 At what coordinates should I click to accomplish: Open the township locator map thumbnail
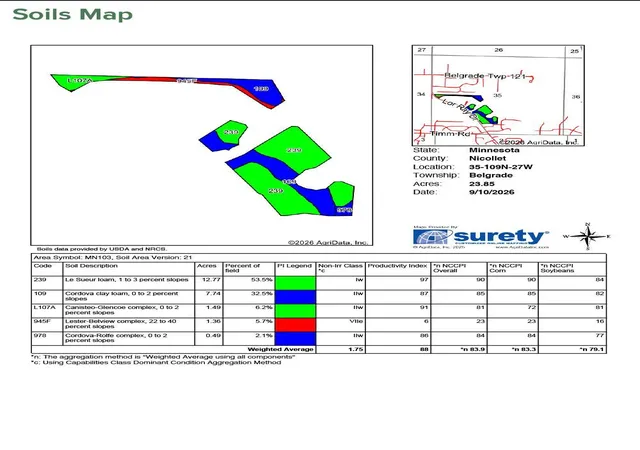498,96
